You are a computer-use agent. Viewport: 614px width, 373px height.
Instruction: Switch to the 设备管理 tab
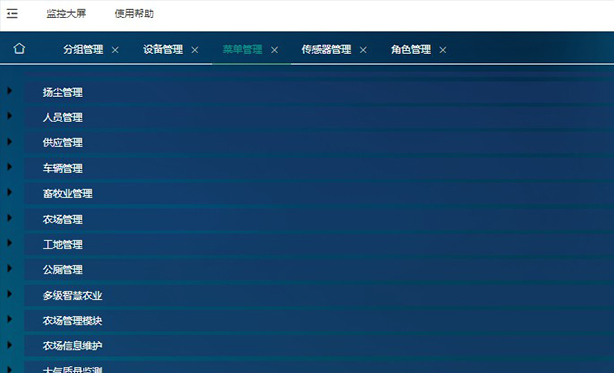pyautogui.click(x=163, y=50)
